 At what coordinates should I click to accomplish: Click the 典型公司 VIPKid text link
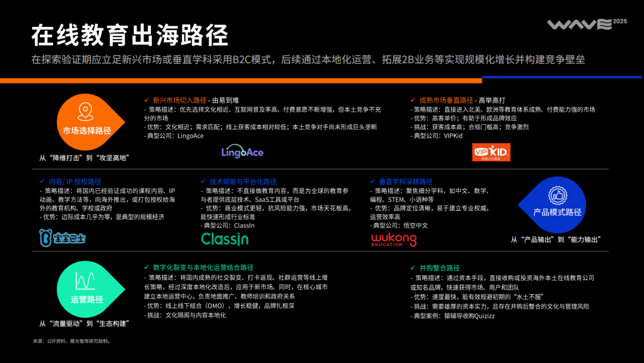[436, 134]
